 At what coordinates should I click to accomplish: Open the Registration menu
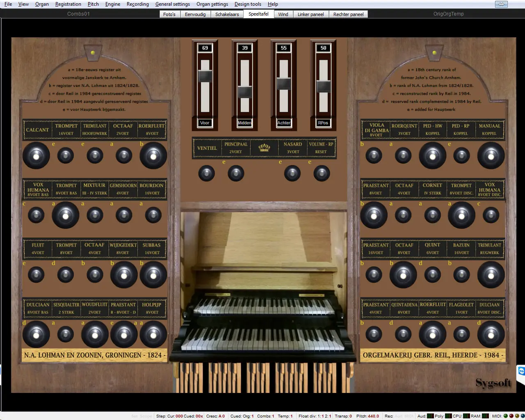(x=68, y=4)
